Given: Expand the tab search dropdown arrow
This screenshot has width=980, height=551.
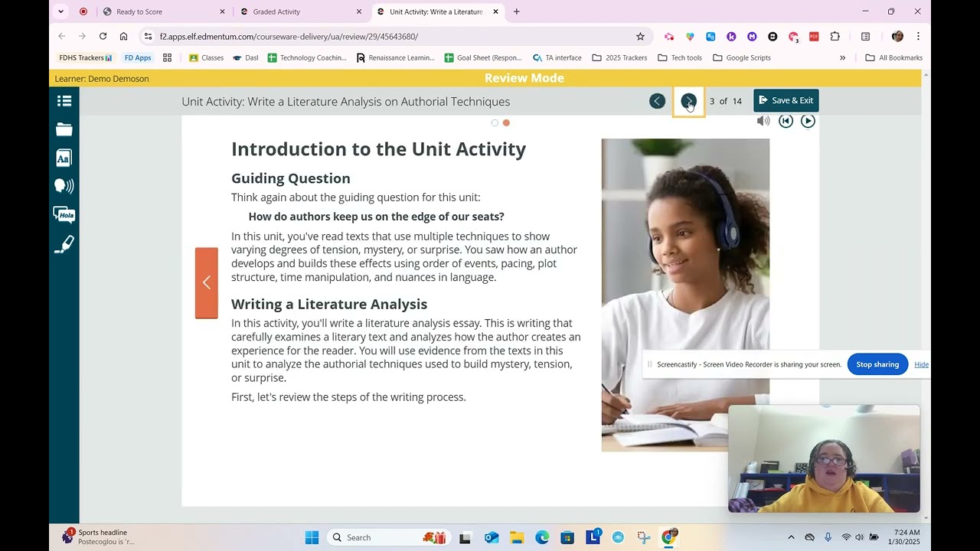Looking at the screenshot, I should [61, 11].
